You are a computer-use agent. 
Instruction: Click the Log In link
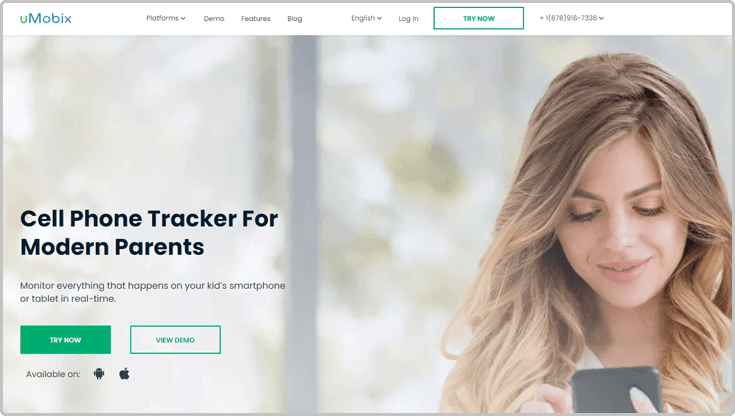click(x=408, y=19)
